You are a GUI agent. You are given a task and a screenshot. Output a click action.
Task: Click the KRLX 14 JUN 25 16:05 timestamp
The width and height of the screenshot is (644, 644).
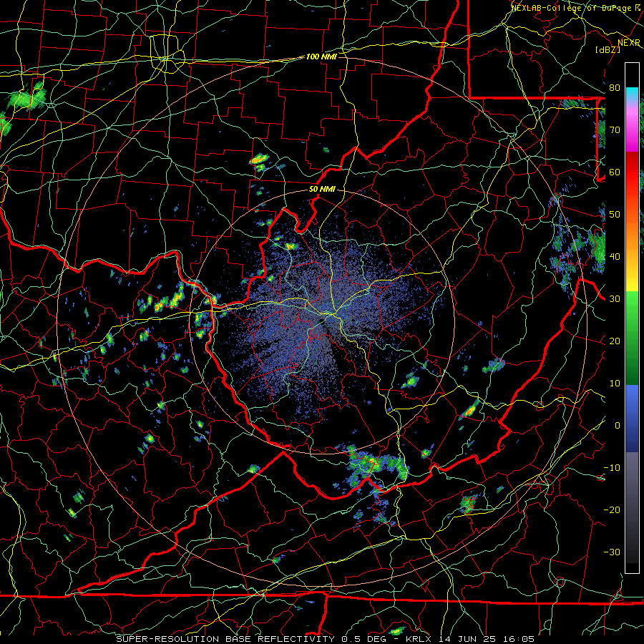[470, 639]
